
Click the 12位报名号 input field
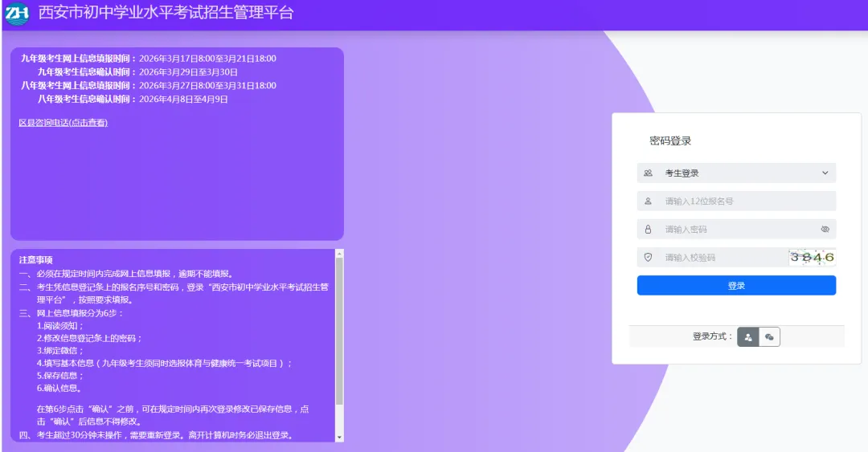coord(736,202)
